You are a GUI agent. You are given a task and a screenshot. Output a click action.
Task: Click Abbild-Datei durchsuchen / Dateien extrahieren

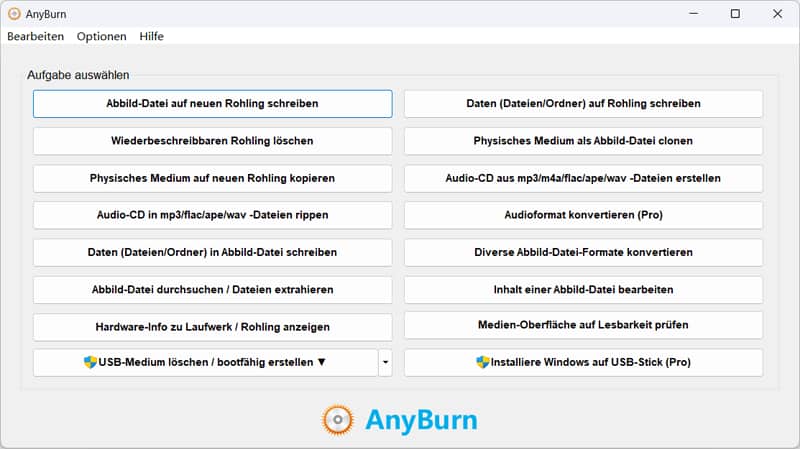click(x=212, y=289)
